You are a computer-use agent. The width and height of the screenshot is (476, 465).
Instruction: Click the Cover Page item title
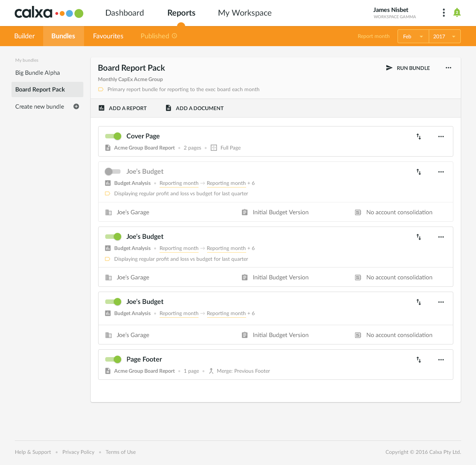point(143,136)
